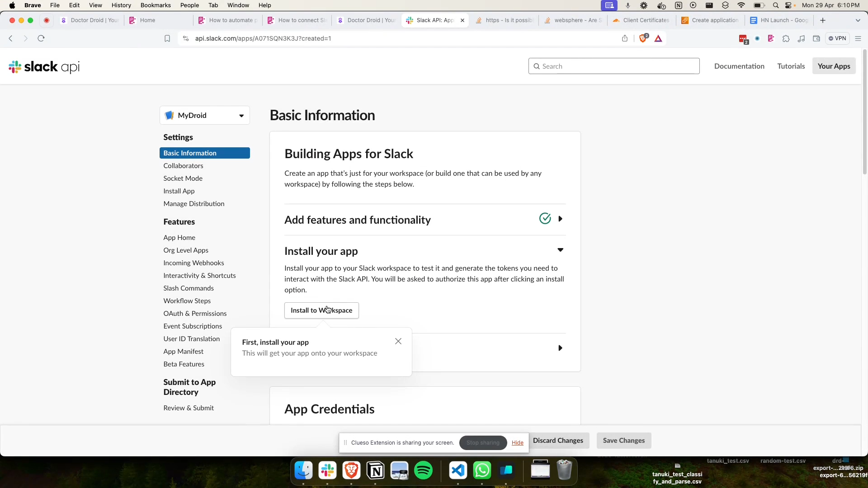This screenshot has height=488, width=868.
Task: Open Spotify from the dock
Action: click(423, 471)
